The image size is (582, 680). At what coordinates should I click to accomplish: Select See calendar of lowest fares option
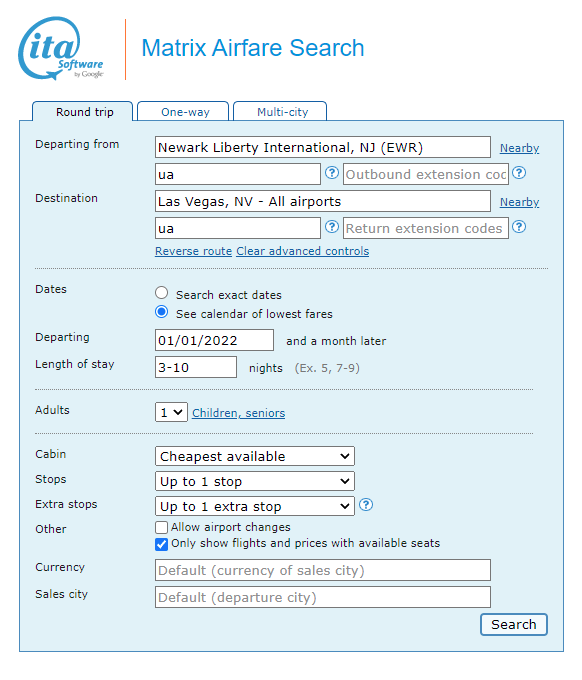pyautogui.click(x=161, y=312)
